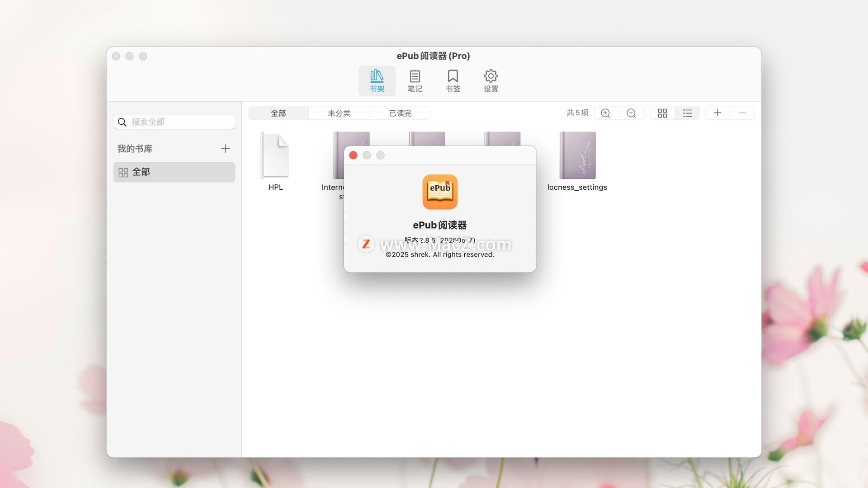Screen dimensions: 868x488
Task: Click the 我的书库 header label
Action: tap(135, 149)
